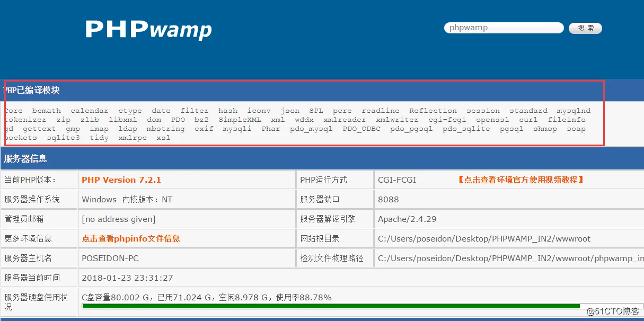
Task: Click the hash module name
Action: (x=228, y=111)
